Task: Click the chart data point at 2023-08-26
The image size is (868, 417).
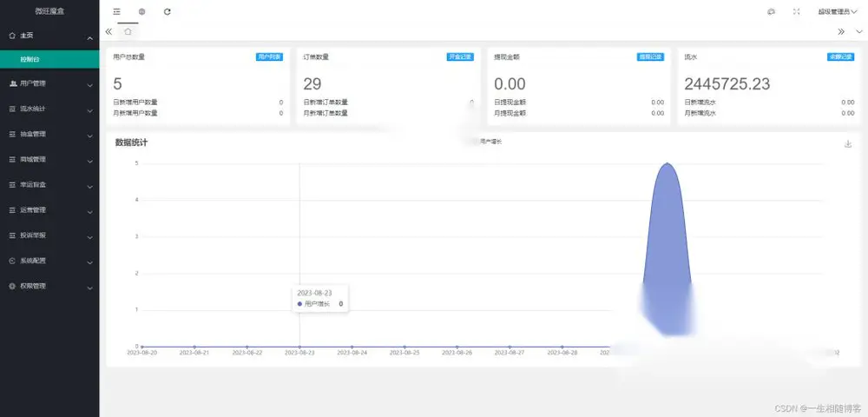Action: (x=457, y=347)
